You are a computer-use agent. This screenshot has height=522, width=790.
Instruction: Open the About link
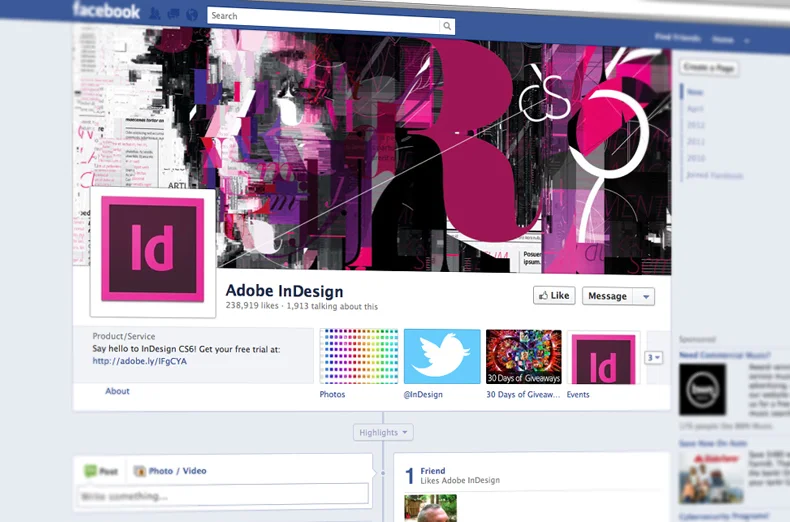click(x=117, y=391)
